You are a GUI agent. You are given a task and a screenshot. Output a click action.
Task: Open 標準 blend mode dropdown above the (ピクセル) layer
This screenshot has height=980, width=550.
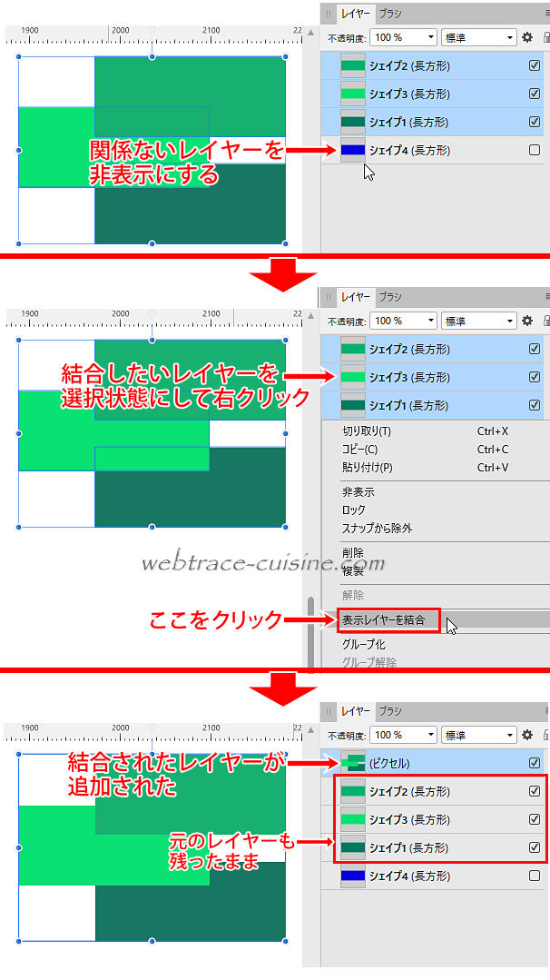click(478, 735)
